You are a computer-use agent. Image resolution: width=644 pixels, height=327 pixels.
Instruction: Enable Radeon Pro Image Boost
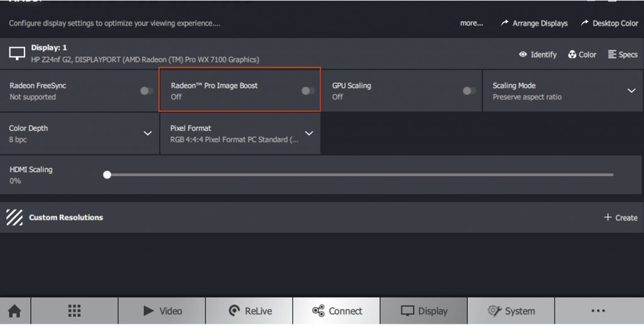coord(308,91)
